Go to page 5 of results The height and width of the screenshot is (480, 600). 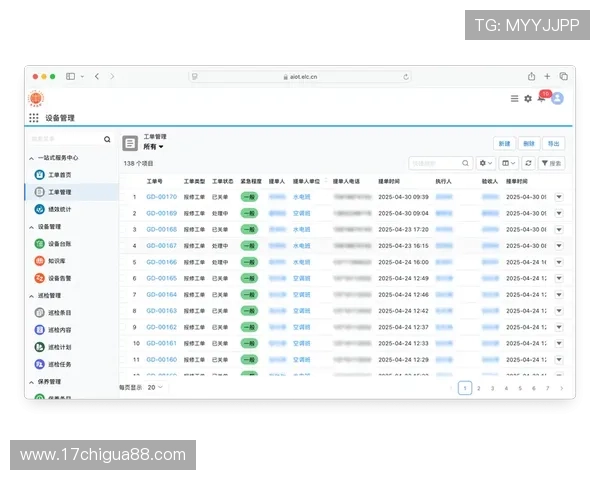520,388
